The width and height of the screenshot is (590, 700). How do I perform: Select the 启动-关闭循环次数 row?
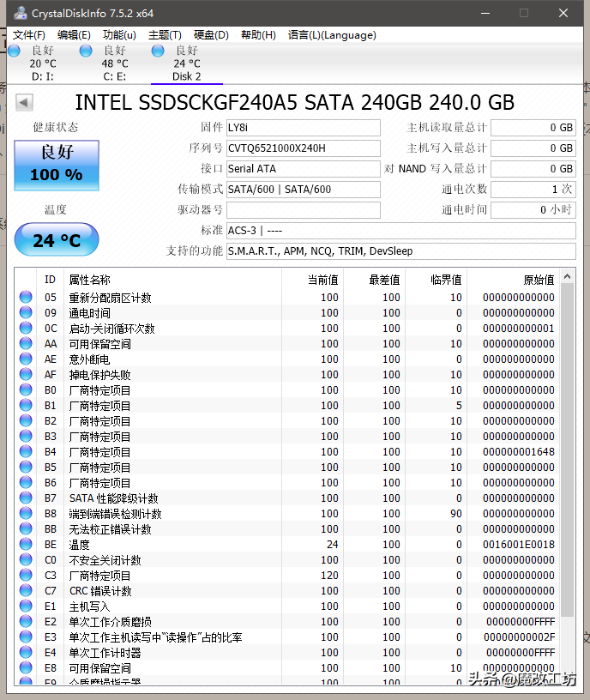tap(287, 328)
